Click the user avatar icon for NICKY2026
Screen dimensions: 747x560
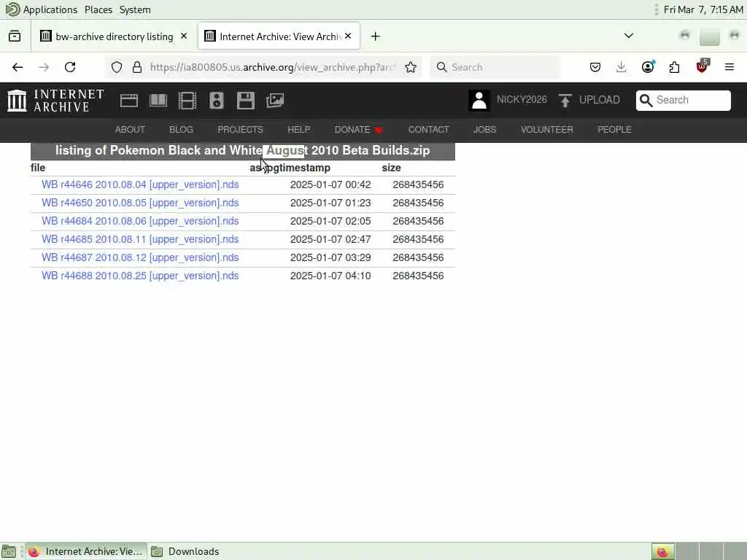click(x=479, y=100)
